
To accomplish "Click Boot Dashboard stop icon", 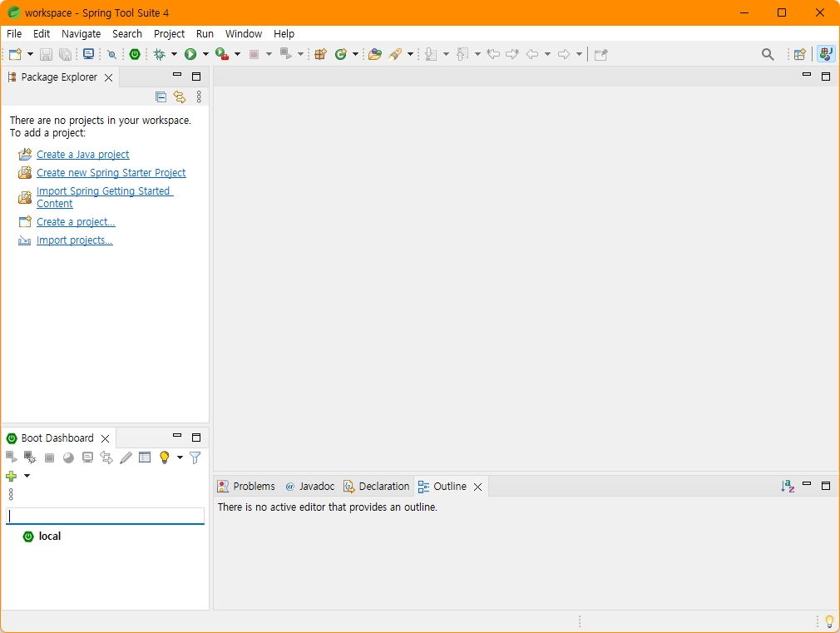I will click(49, 457).
